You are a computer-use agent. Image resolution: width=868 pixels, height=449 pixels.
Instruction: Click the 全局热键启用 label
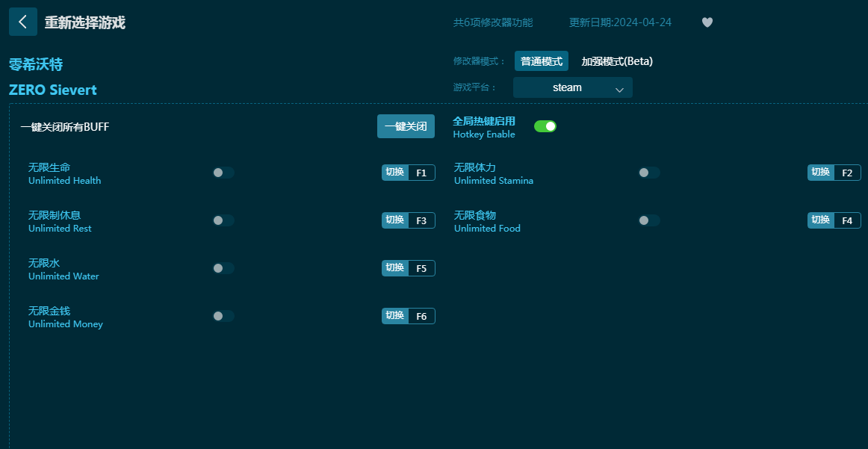pyautogui.click(x=484, y=121)
